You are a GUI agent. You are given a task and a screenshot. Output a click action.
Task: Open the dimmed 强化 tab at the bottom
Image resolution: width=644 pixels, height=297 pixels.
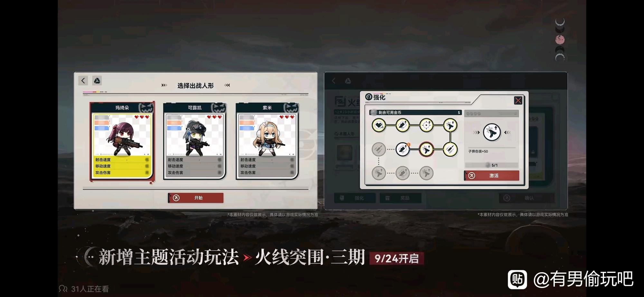tap(355, 198)
